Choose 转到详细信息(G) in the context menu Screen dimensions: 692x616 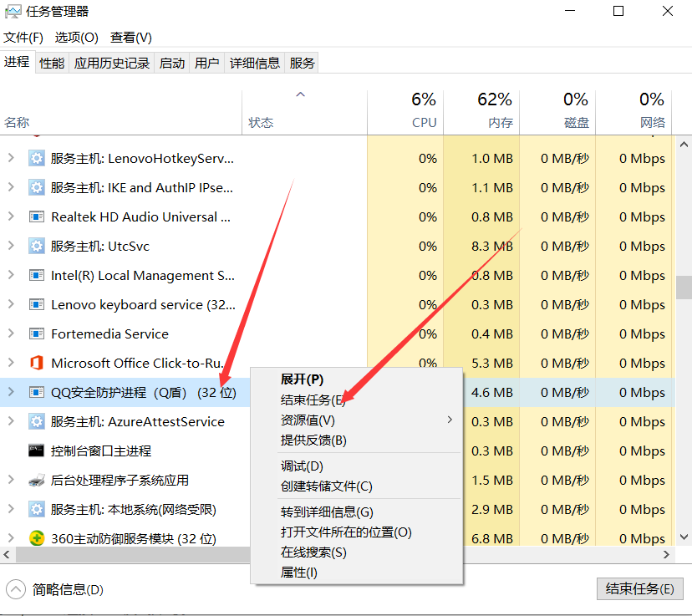pos(357,512)
